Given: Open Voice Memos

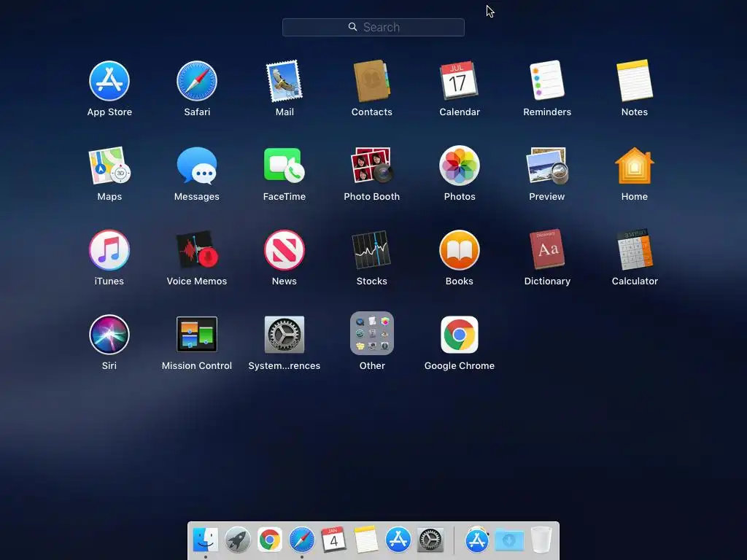Looking at the screenshot, I should point(197,249).
